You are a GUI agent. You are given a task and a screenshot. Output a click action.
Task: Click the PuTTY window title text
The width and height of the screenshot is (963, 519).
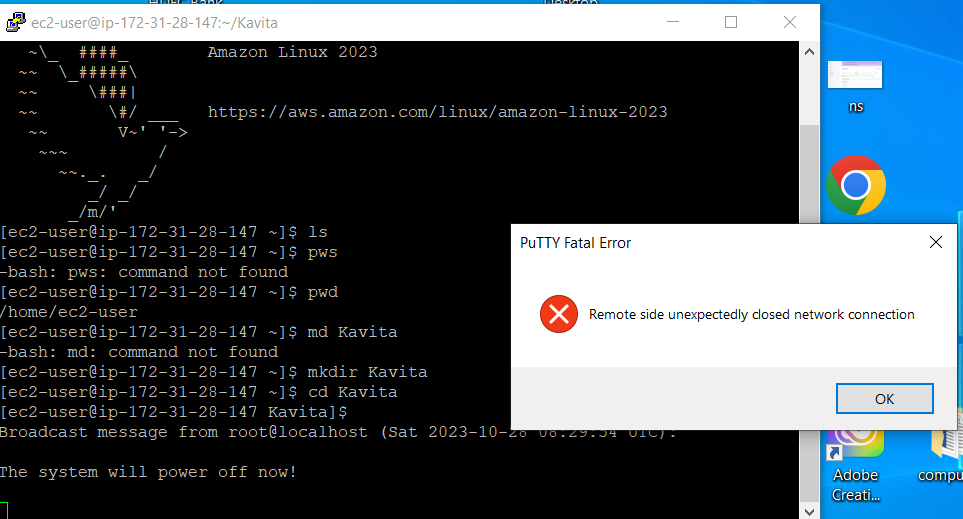(x=139, y=23)
